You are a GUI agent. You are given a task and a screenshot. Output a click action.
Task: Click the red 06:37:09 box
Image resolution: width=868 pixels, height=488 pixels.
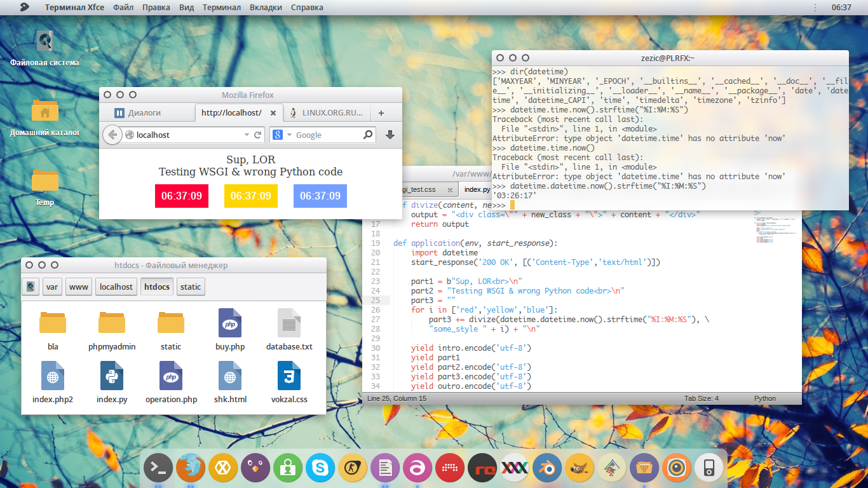click(x=182, y=196)
